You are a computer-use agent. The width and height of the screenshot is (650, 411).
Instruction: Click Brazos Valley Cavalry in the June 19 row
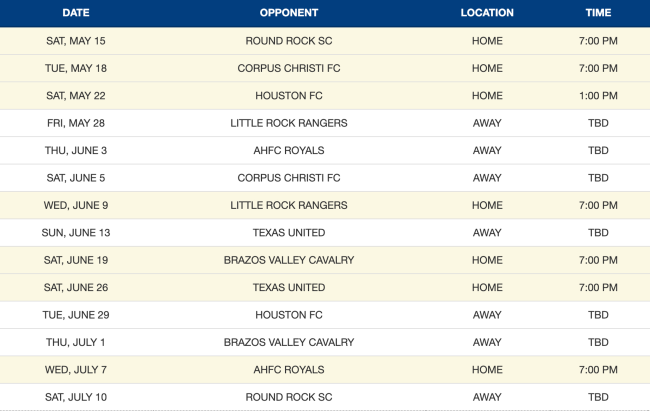pyautogui.click(x=289, y=260)
